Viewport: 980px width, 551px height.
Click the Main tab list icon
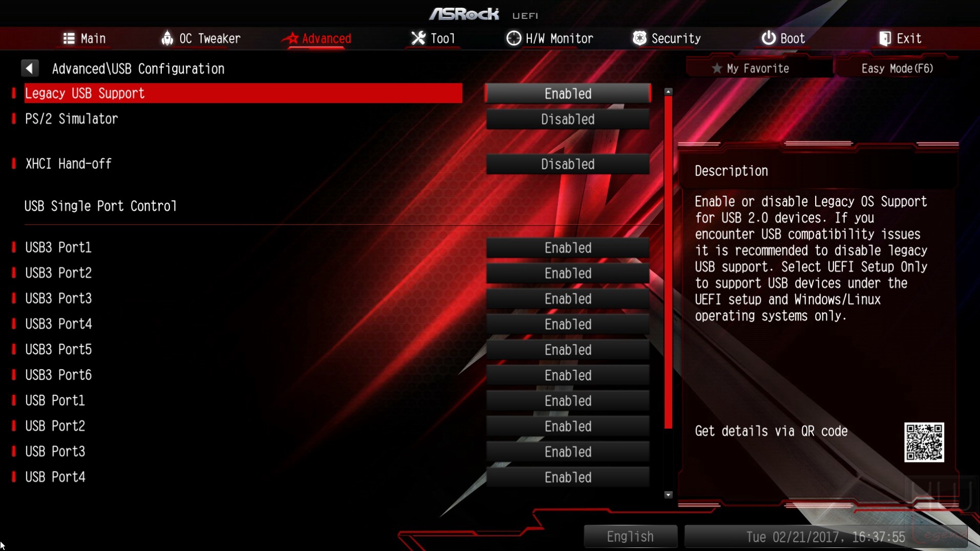(69, 38)
